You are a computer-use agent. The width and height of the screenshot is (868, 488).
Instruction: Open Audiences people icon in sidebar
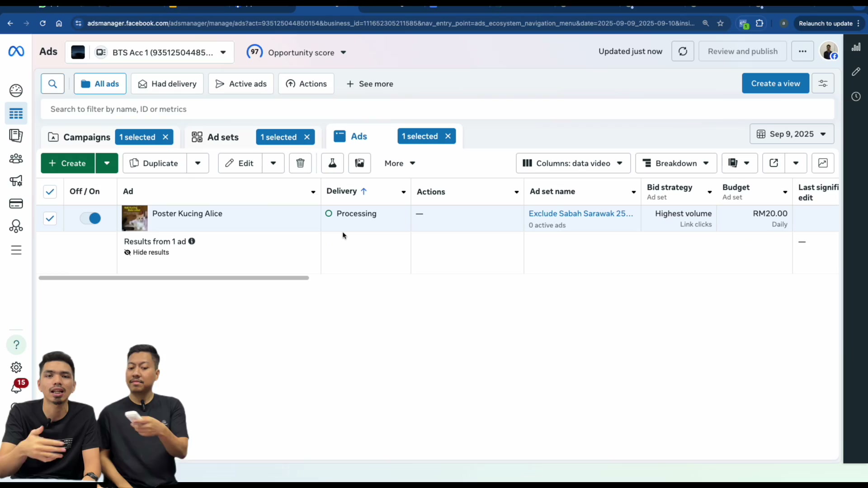point(16,159)
